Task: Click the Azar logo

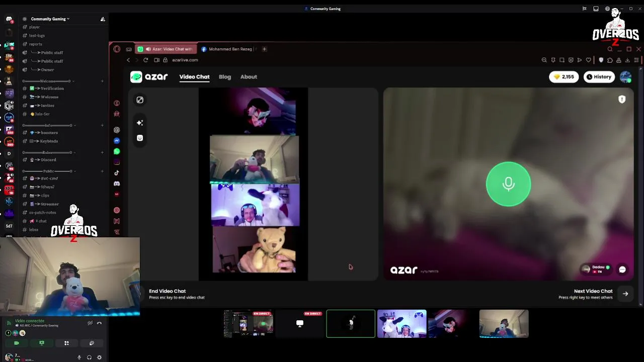Action: click(149, 77)
